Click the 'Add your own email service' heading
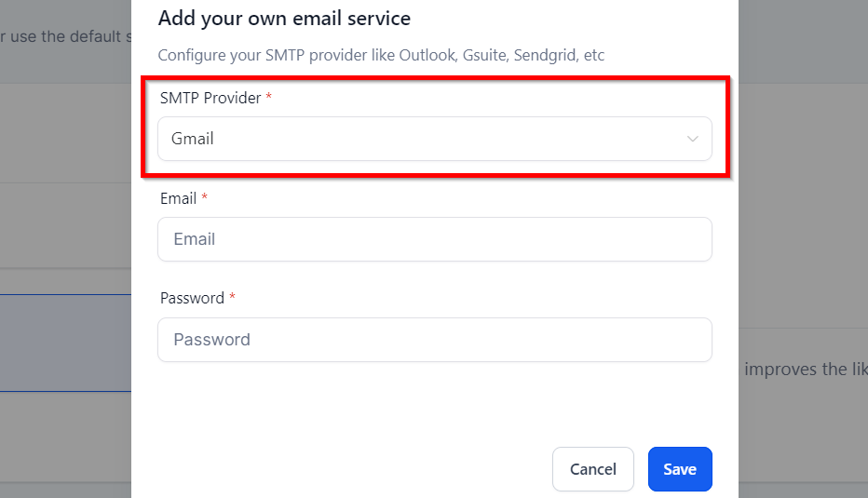868x498 pixels. pyautogui.click(x=284, y=18)
